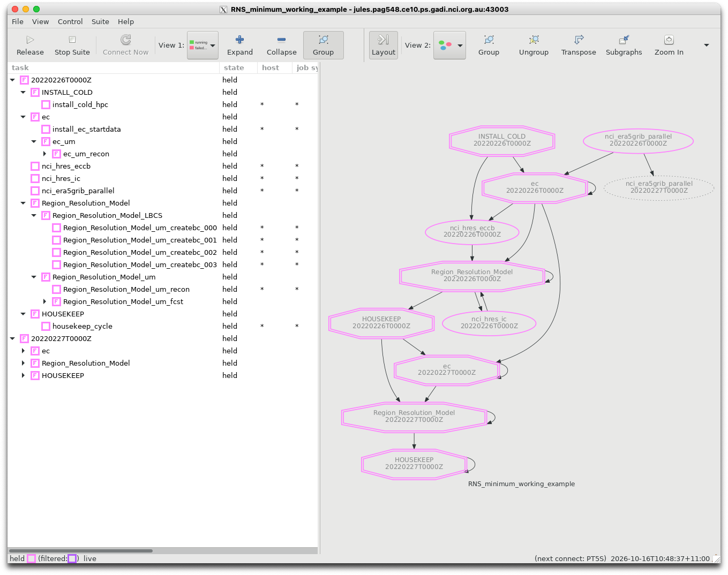The image size is (728, 575).
Task: Select Region_Resolution_Model_um_createbc_002 row
Action: point(164,253)
